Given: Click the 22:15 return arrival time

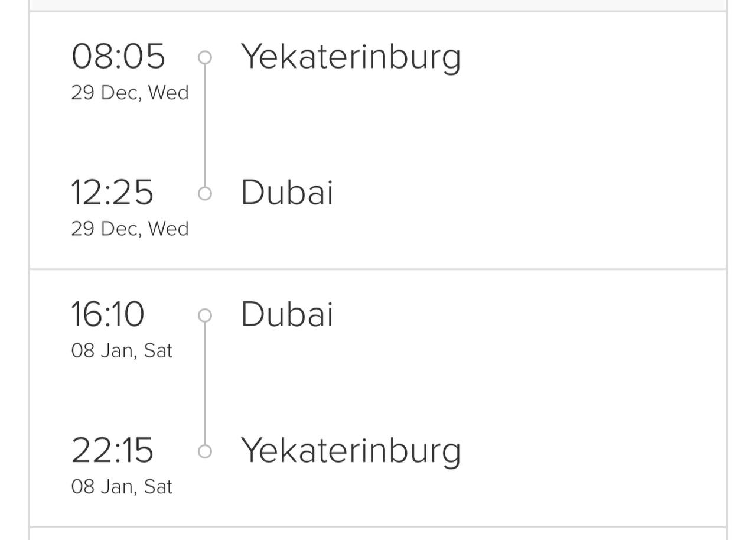Looking at the screenshot, I should pyautogui.click(x=112, y=450).
